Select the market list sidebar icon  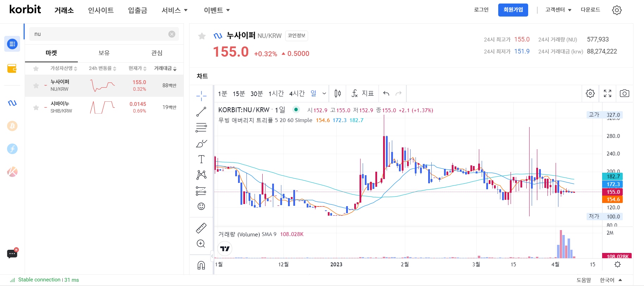[12, 44]
